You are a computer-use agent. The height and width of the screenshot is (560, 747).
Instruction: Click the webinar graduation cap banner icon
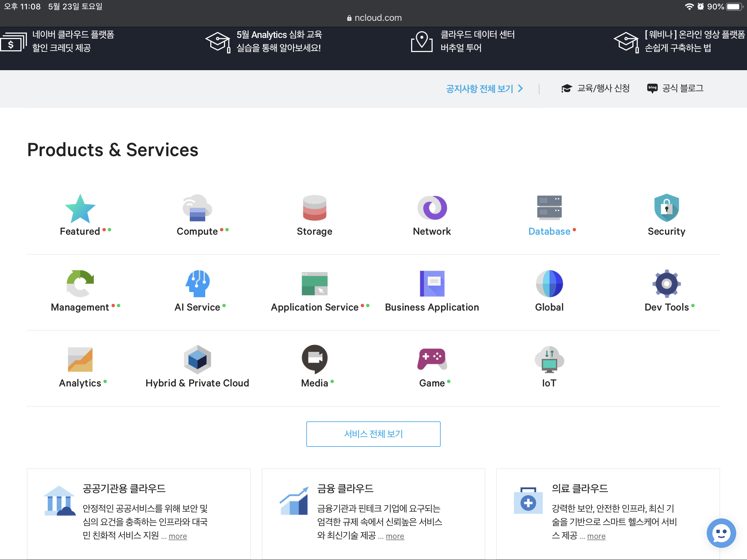(626, 42)
